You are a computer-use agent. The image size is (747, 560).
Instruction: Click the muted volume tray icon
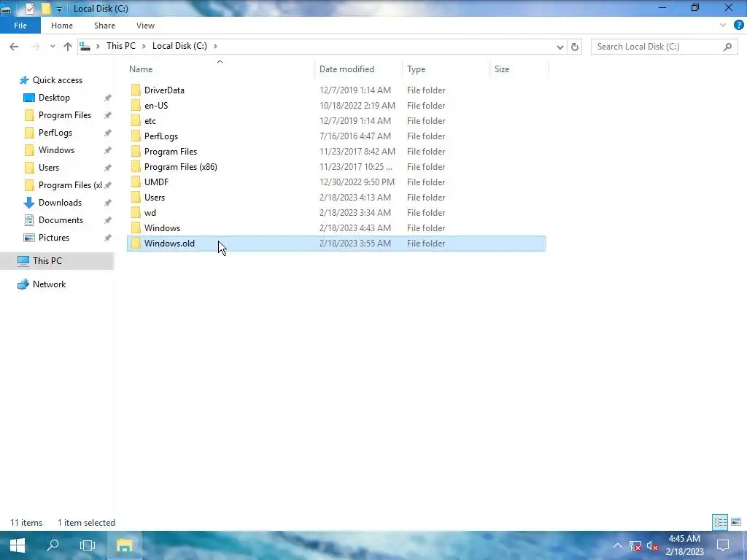point(652,545)
